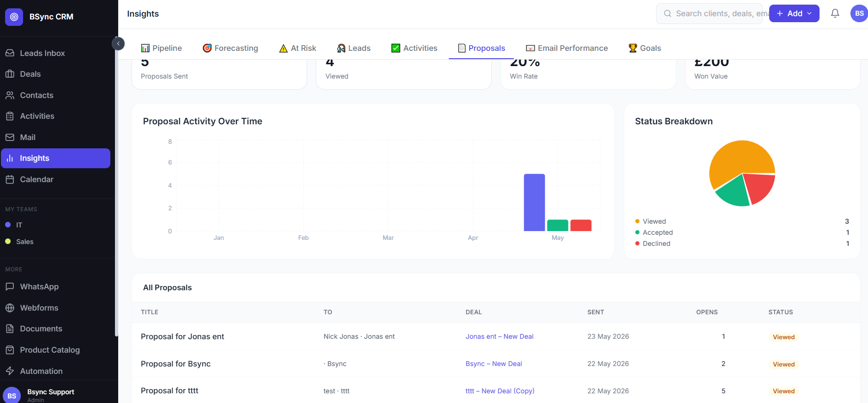This screenshot has width=868, height=403.
Task: Open the Deals sidebar item
Action: 55,74
